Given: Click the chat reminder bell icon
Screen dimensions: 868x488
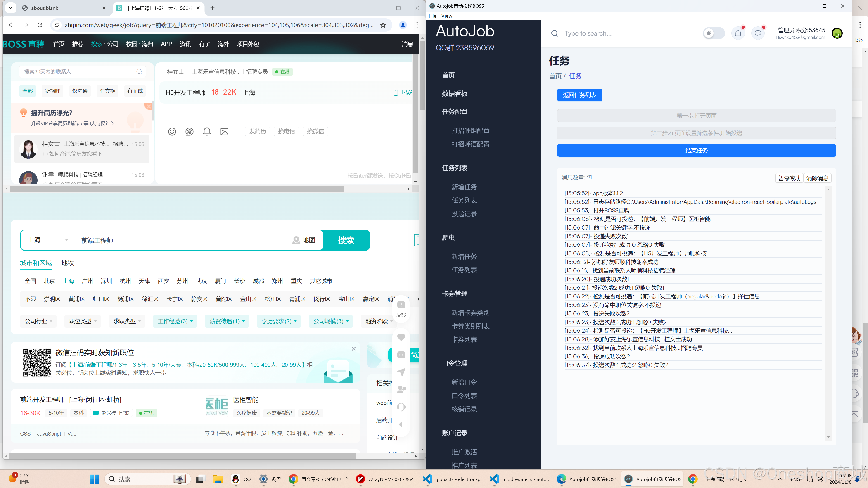Looking at the screenshot, I should pyautogui.click(x=207, y=131).
